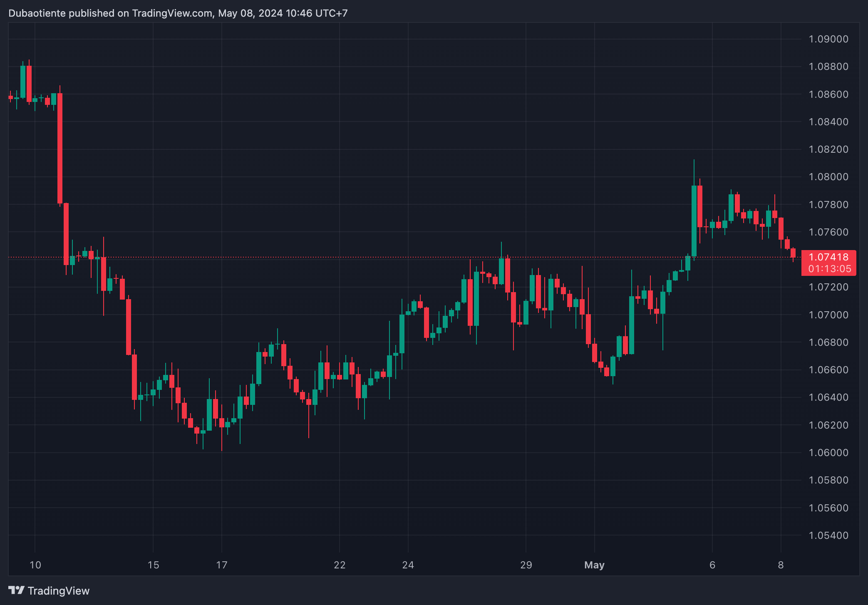
Task: Click the 1.06600 price axis label
Action: tap(828, 370)
